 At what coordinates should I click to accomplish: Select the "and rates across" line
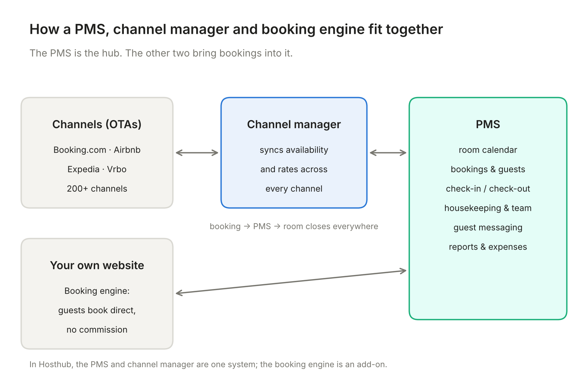coord(294,169)
